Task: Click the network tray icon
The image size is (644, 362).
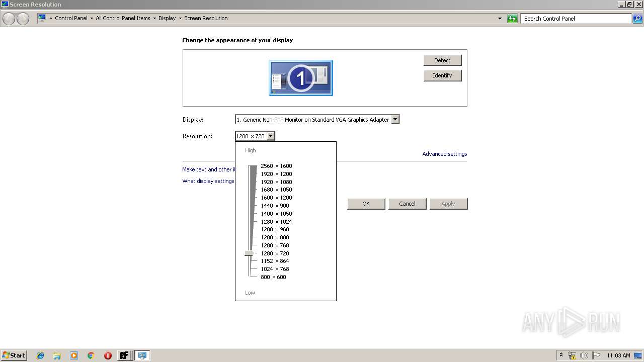Action: (572, 355)
